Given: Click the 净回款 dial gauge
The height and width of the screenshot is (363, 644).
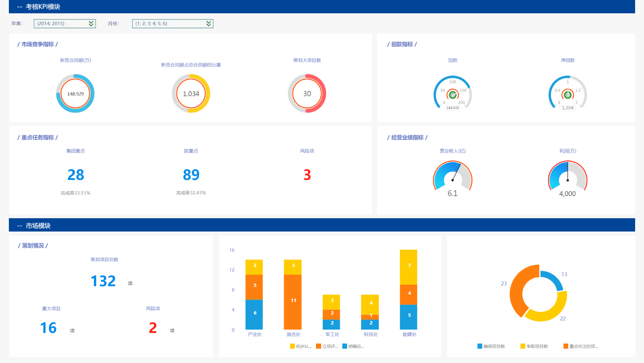Looking at the screenshot, I should (568, 93).
